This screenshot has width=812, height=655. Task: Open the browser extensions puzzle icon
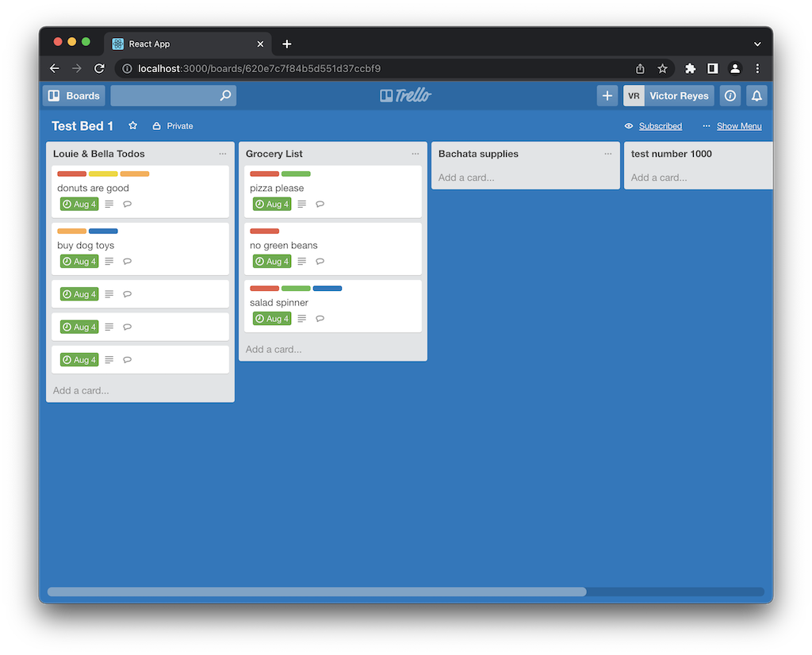690,69
